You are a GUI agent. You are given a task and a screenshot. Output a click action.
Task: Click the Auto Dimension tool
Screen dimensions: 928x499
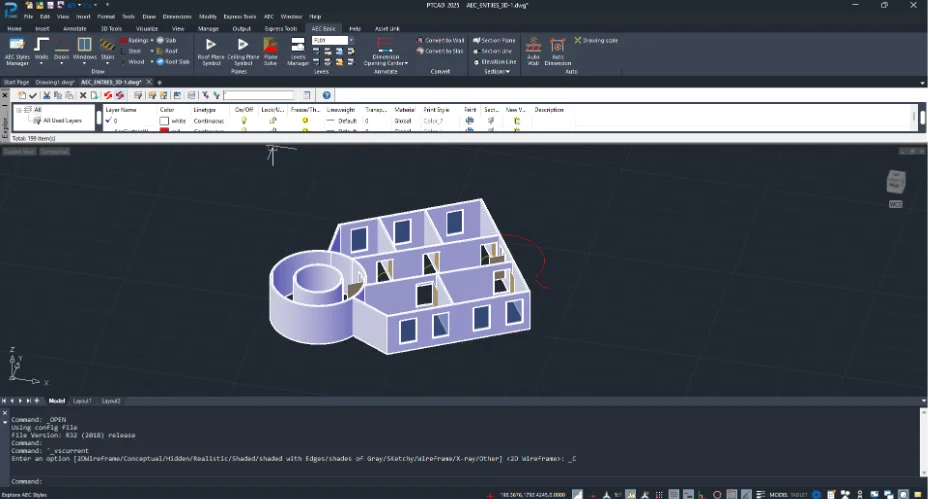(558, 51)
